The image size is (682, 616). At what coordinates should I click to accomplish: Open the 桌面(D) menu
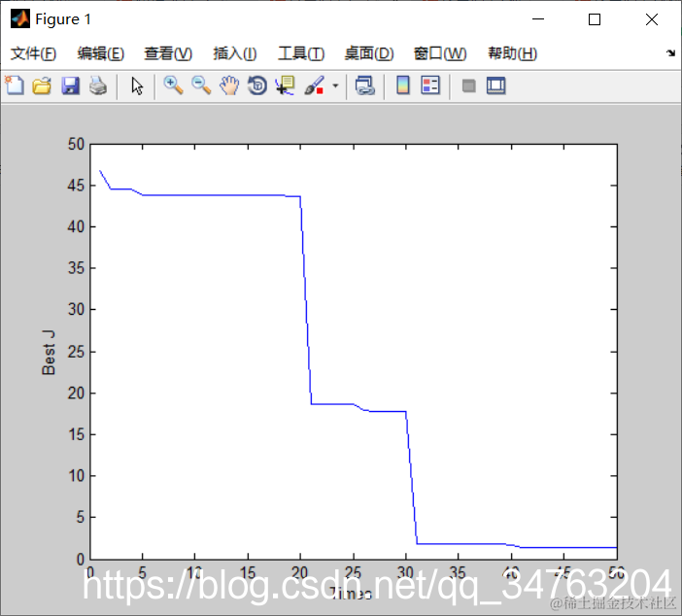pos(369,53)
